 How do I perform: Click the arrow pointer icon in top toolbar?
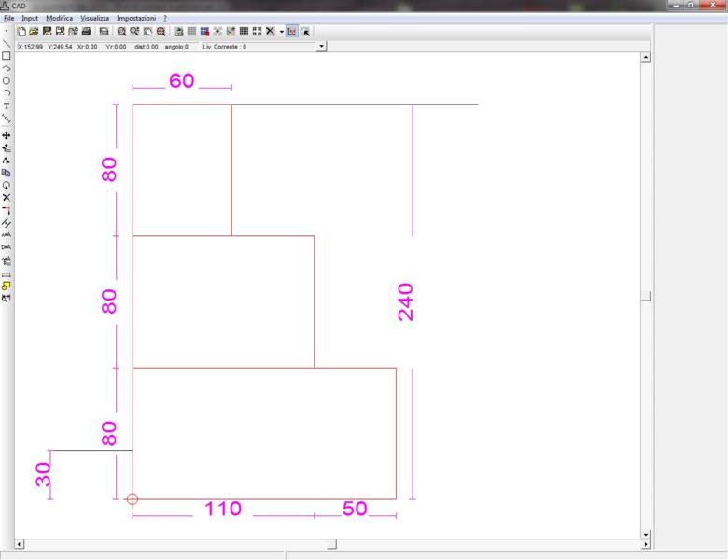305,32
